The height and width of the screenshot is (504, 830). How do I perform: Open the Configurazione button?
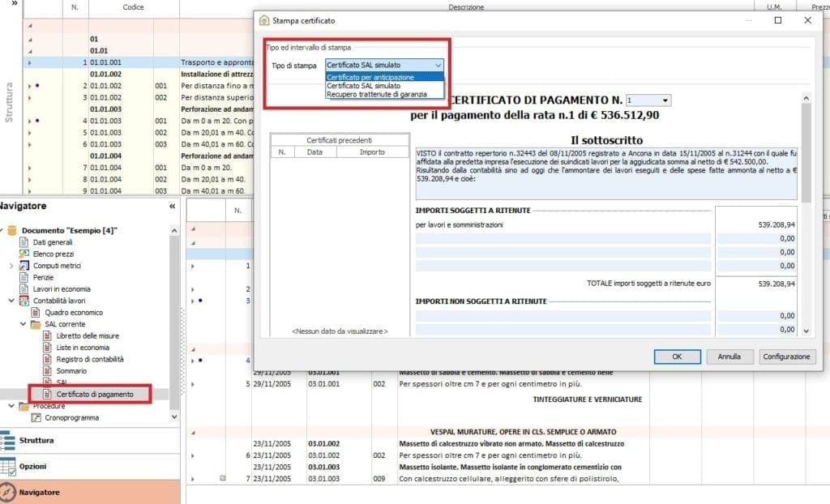tap(786, 357)
